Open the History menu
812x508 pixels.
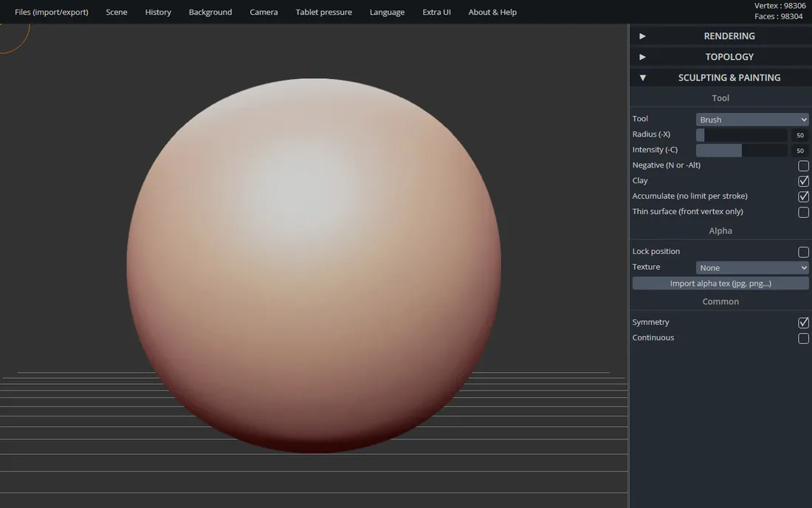pyautogui.click(x=158, y=12)
